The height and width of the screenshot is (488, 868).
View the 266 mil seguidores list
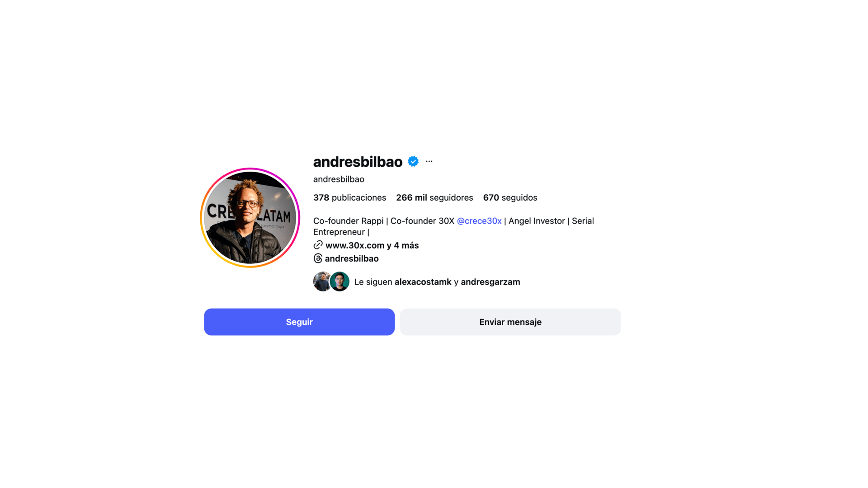point(434,197)
